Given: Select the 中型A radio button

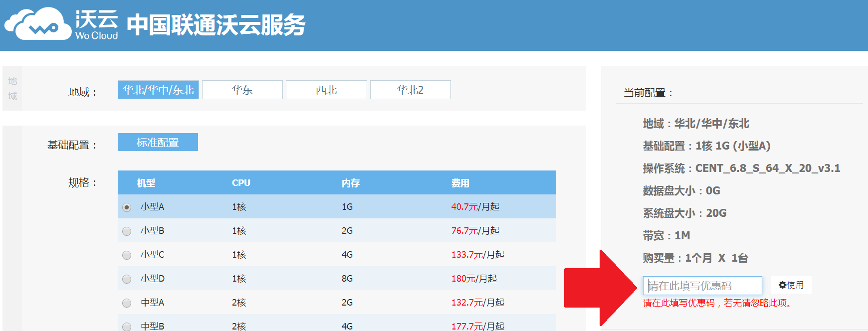Looking at the screenshot, I should coord(127,303).
